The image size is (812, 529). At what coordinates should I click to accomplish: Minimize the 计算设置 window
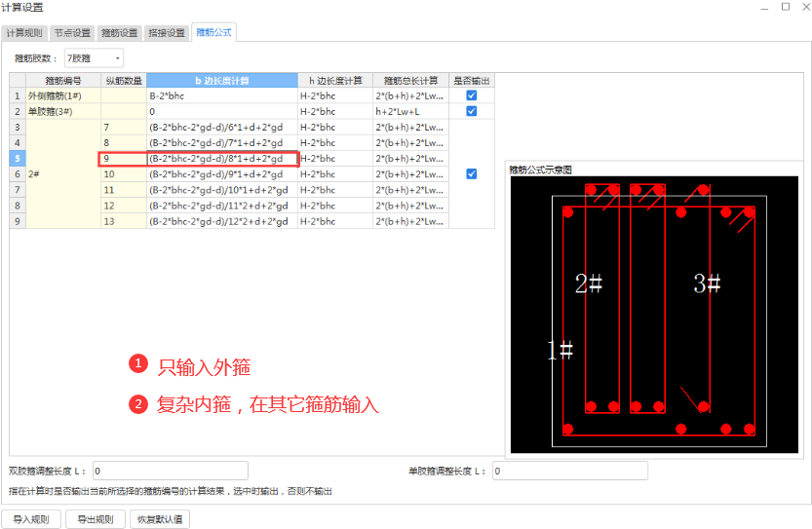tap(765, 7)
